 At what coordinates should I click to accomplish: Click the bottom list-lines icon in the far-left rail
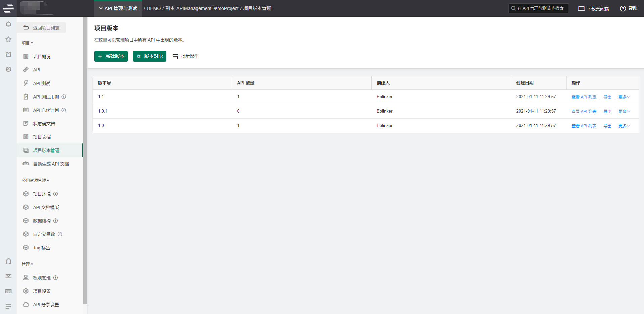[8, 306]
